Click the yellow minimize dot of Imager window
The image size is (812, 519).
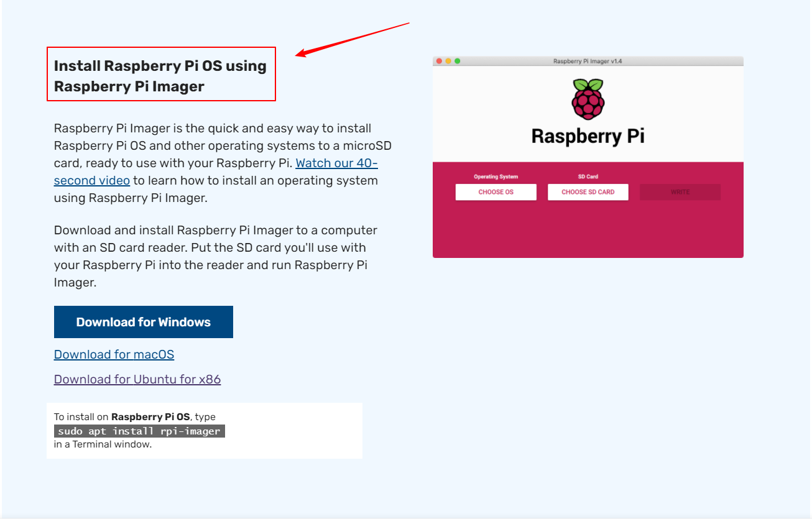coord(448,61)
